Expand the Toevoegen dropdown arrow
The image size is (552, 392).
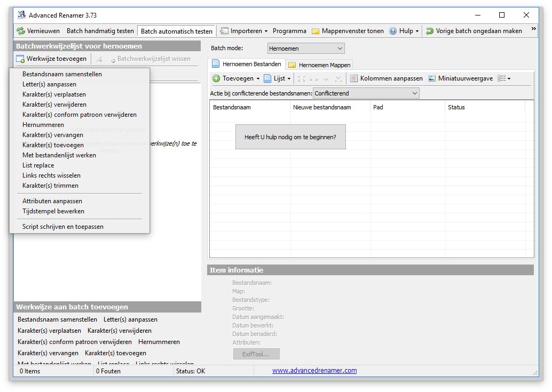click(x=258, y=79)
